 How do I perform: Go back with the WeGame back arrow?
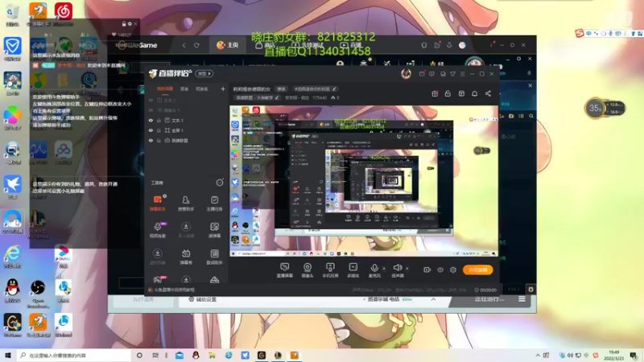[184, 45]
